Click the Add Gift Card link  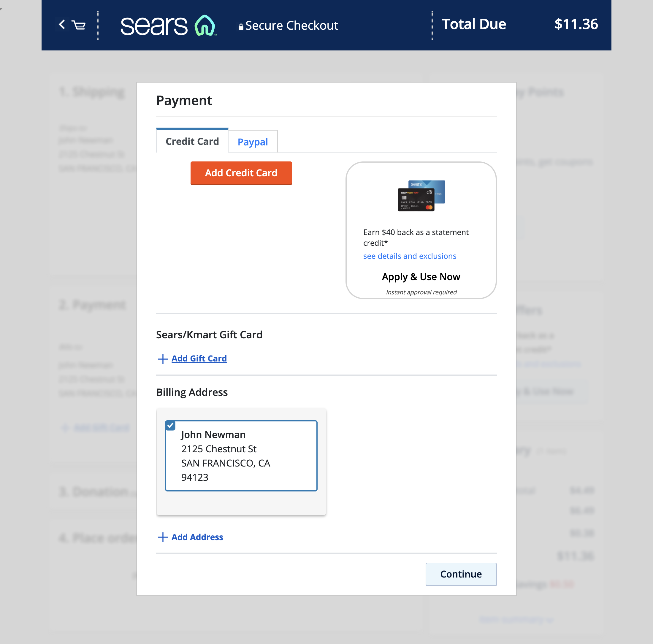(199, 359)
